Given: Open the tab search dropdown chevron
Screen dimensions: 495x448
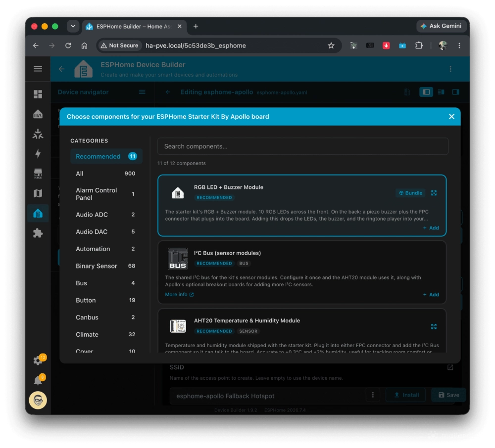Looking at the screenshot, I should (73, 26).
